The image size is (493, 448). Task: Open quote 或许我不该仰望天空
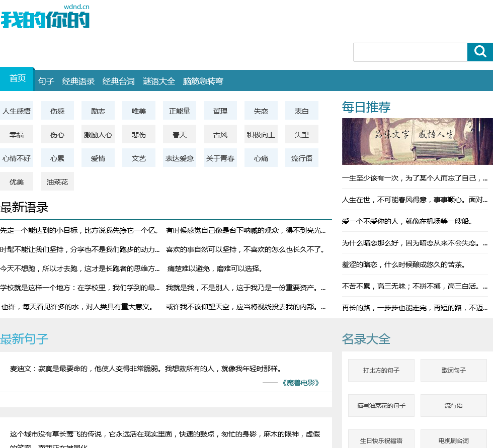(x=246, y=307)
